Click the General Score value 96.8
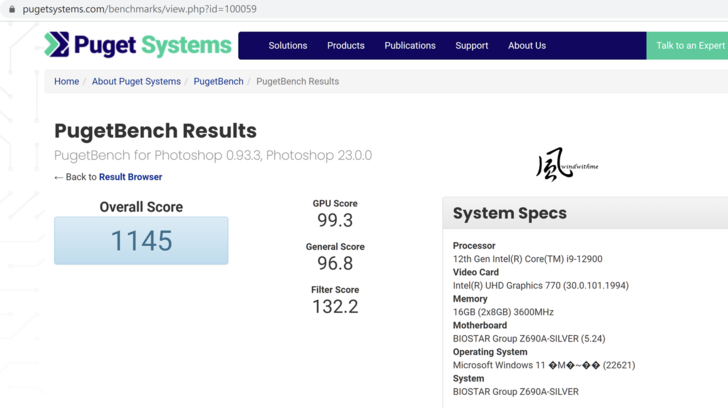 335,264
